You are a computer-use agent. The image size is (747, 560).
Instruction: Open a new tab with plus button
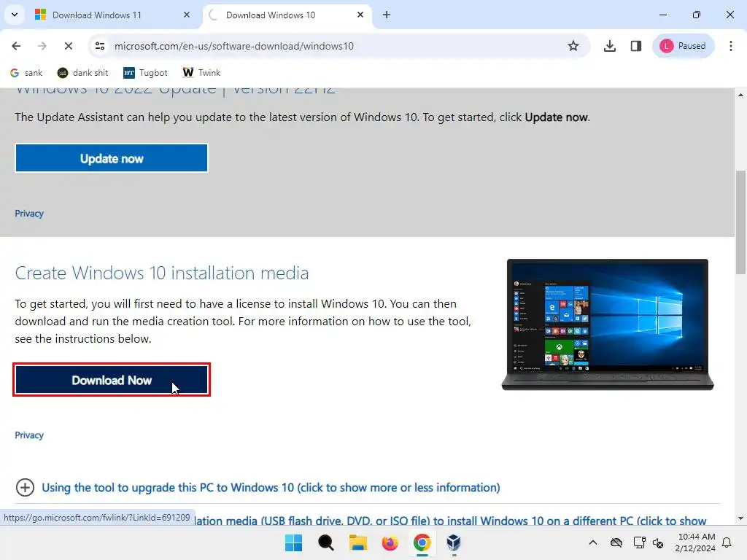[387, 15]
